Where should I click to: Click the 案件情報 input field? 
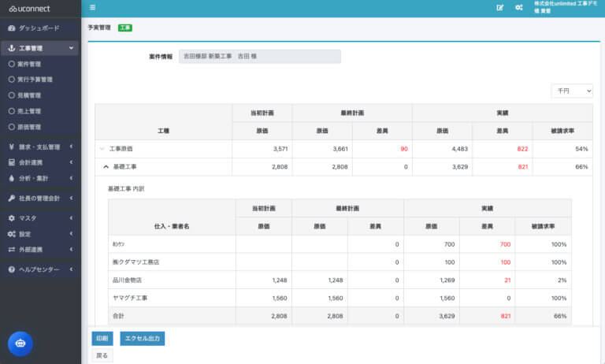[x=260, y=57]
